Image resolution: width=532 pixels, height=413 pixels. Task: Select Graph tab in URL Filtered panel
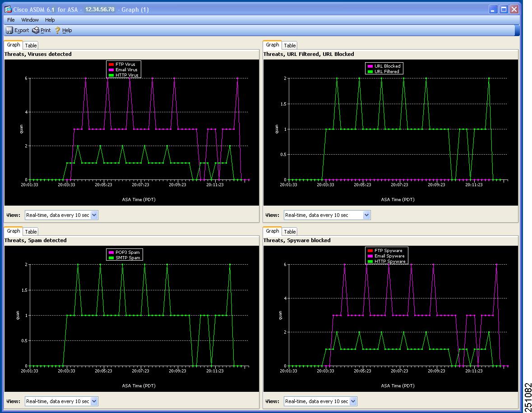[273, 45]
